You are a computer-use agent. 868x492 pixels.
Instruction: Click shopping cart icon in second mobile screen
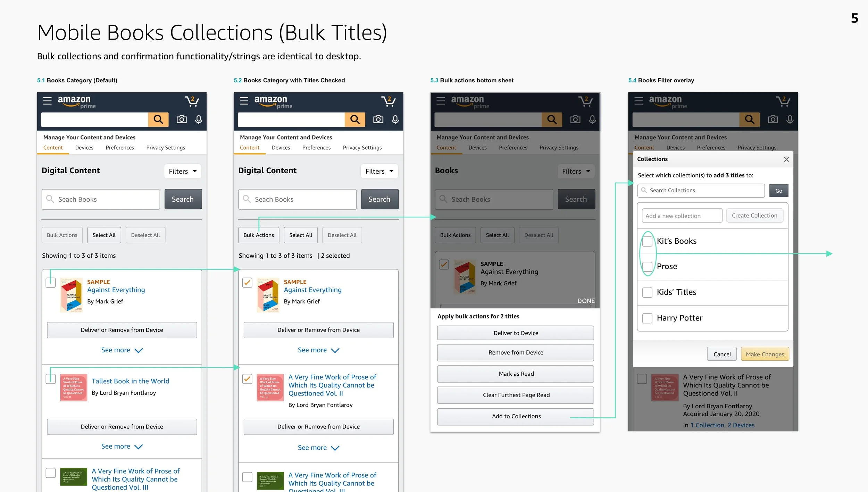click(388, 101)
